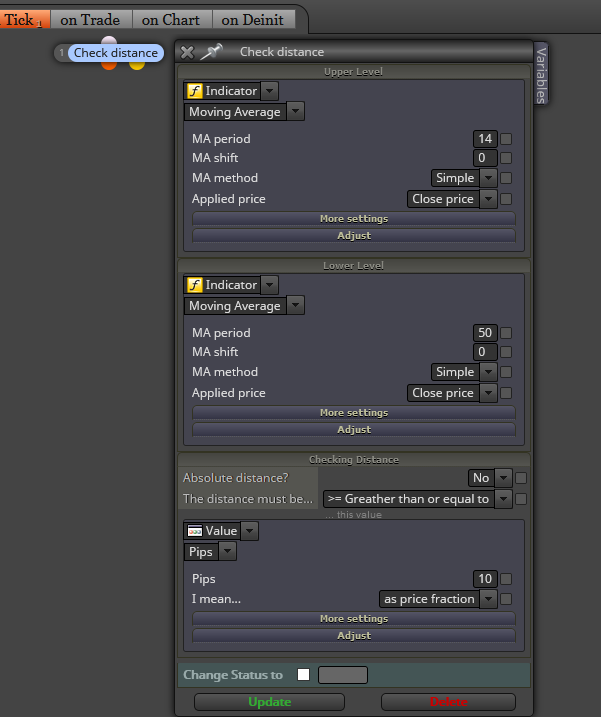This screenshot has width=601, height=717.
Task: Toggle checkbox next to Absolute distance
Action: pyautogui.click(x=521, y=478)
